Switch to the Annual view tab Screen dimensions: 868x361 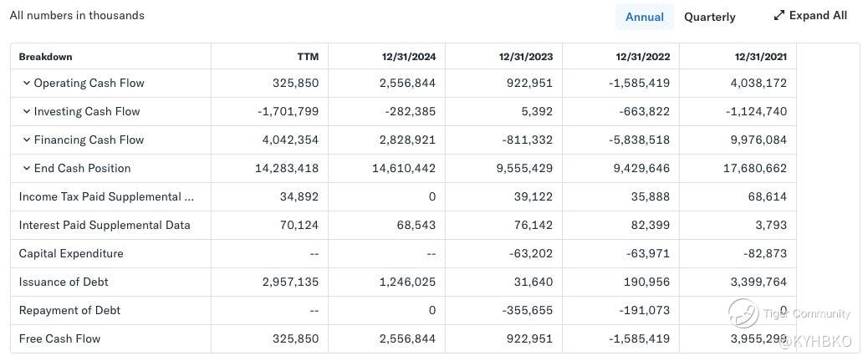coord(644,17)
